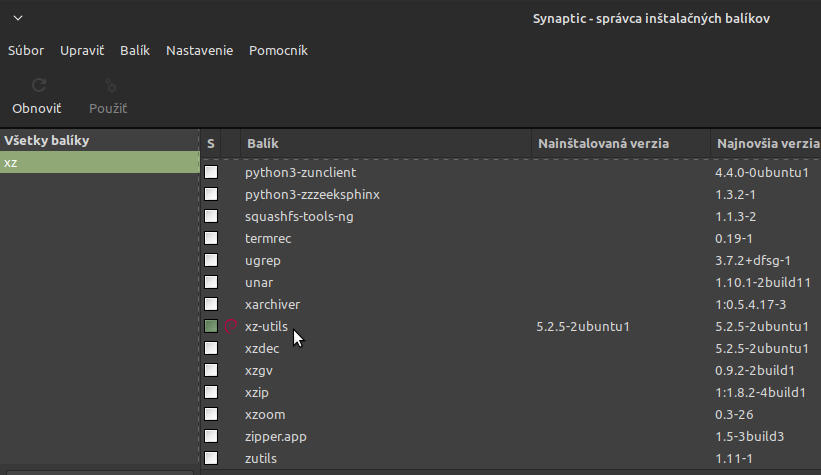Tick the checkbox for xarchiver package
The height and width of the screenshot is (475, 821).
(x=211, y=304)
